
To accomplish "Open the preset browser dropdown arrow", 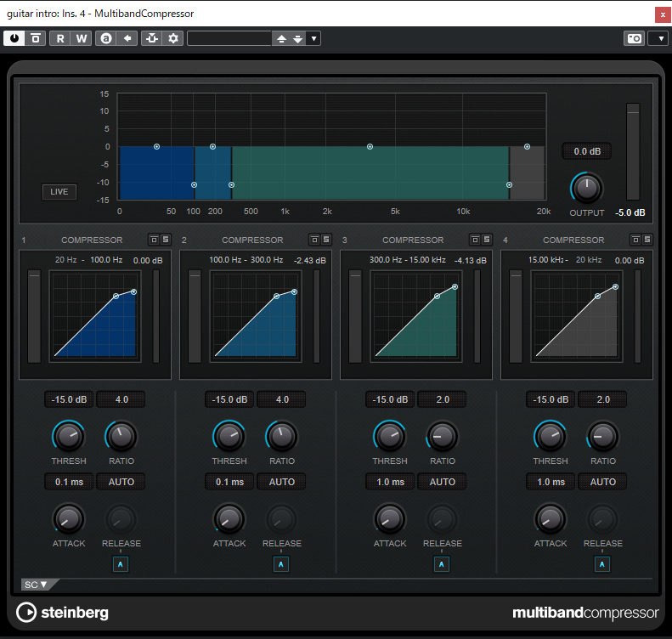I will tap(313, 38).
